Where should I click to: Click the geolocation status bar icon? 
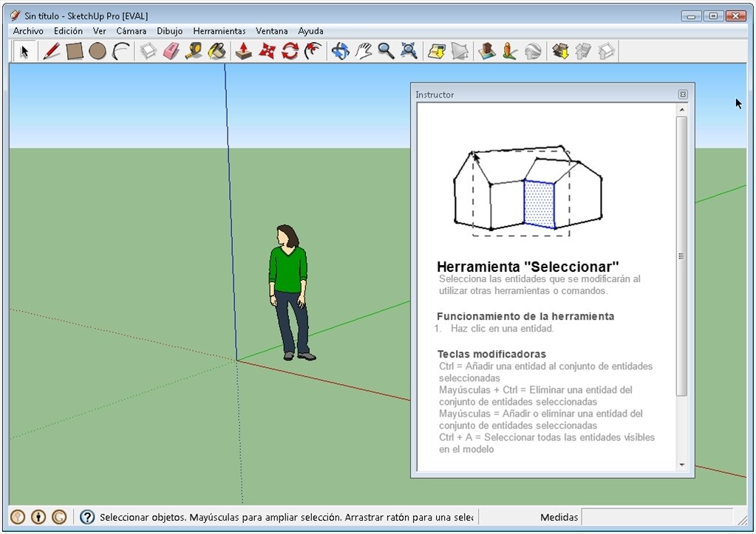18,517
